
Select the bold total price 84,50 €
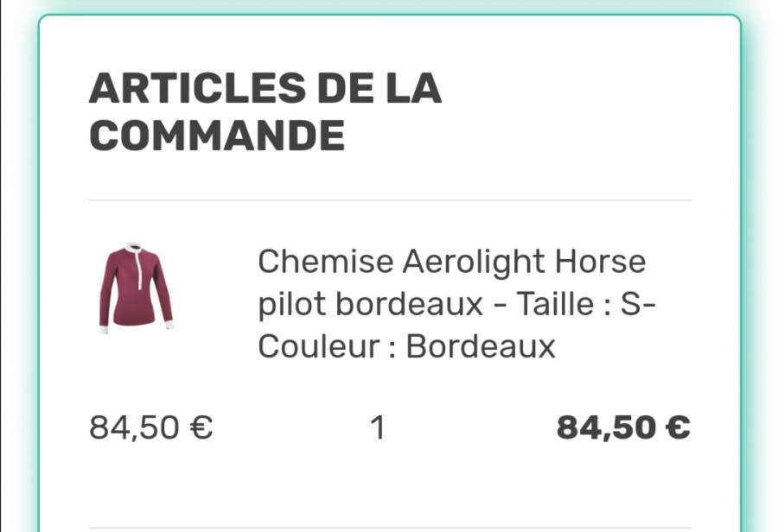tap(622, 427)
